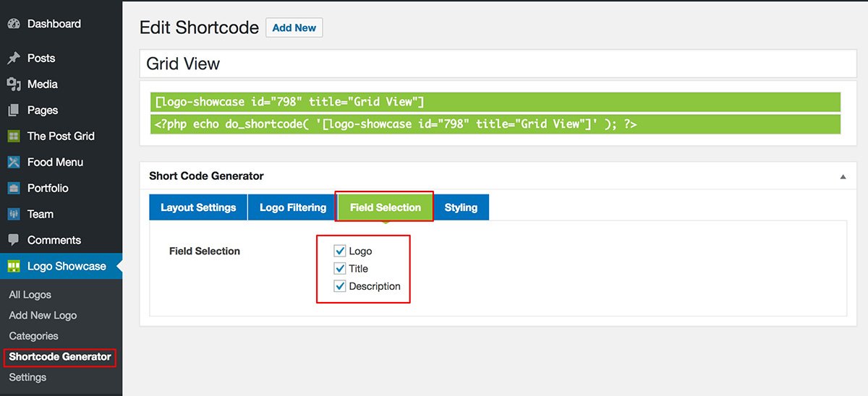Screen dimensions: 868x396
Task: Click the Media library icon
Action: 14,85
